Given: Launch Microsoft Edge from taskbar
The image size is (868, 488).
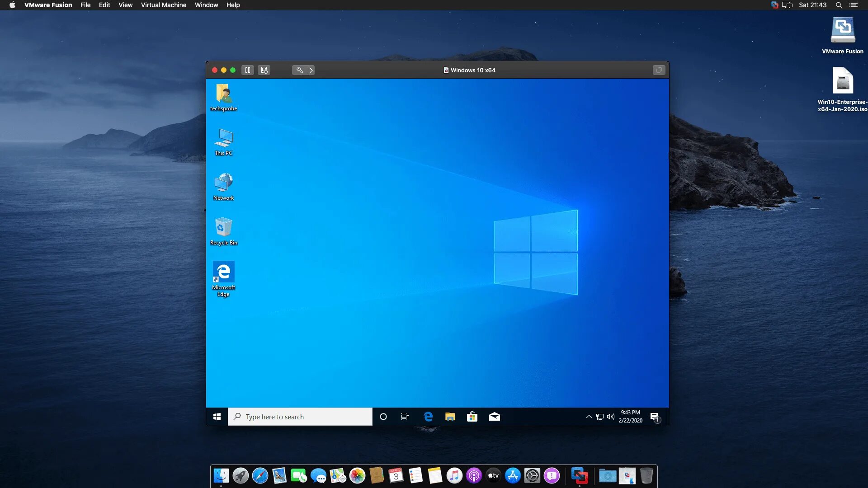Looking at the screenshot, I should (x=428, y=417).
